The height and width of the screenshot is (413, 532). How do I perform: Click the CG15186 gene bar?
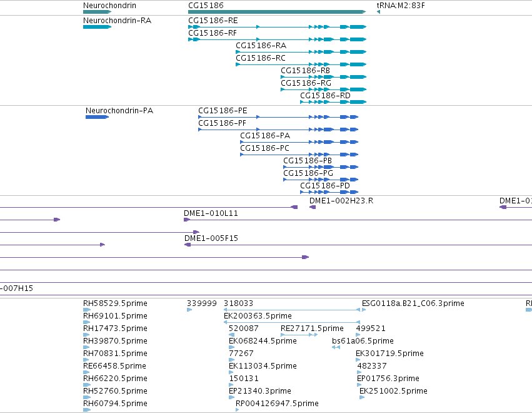pos(277,12)
